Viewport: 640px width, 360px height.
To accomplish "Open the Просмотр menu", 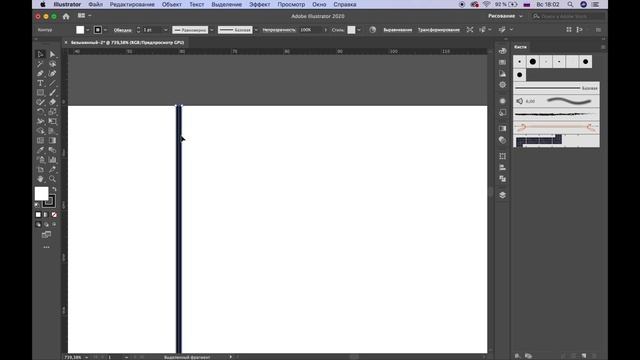I will (x=291, y=4).
